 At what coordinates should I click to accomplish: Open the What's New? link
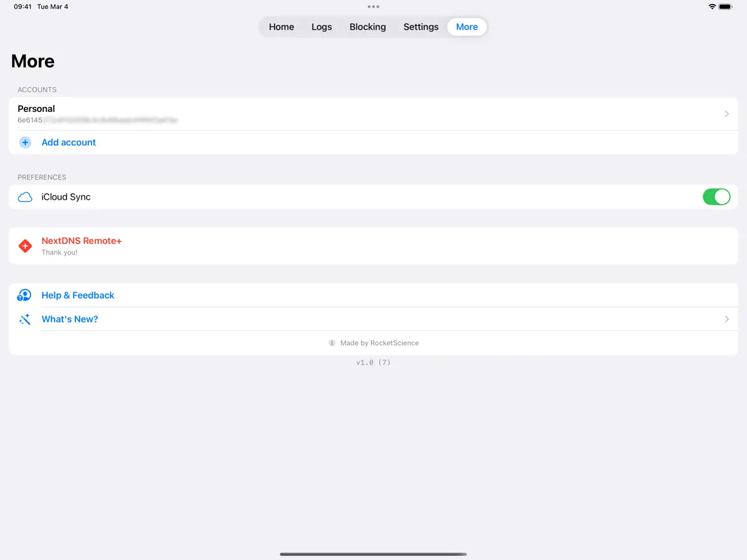[70, 319]
